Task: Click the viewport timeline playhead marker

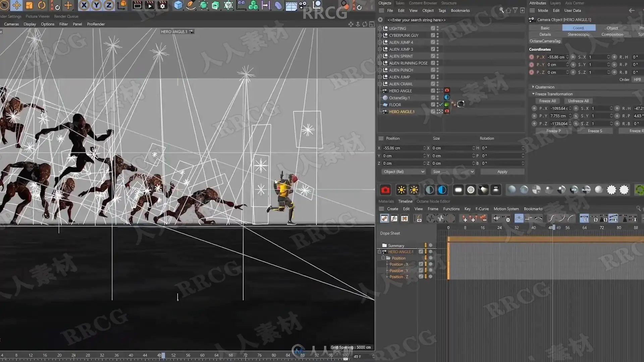Action: point(163,355)
